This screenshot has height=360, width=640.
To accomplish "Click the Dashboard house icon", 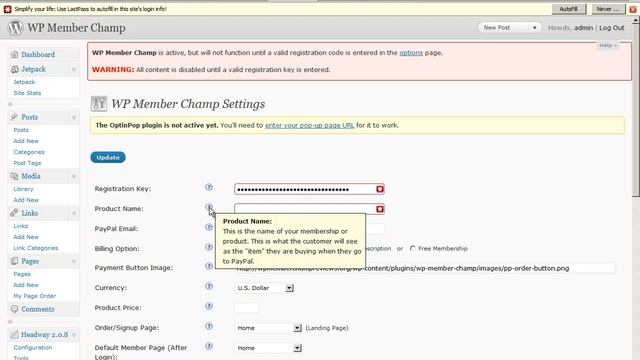I will [15, 54].
